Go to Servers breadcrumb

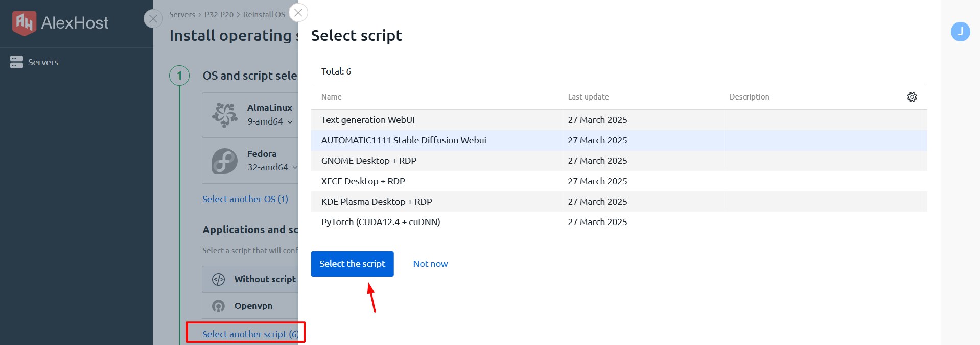coord(182,15)
